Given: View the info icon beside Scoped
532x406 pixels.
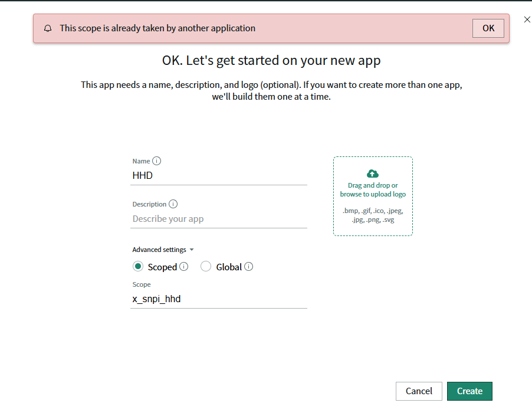Looking at the screenshot, I should click(184, 267).
